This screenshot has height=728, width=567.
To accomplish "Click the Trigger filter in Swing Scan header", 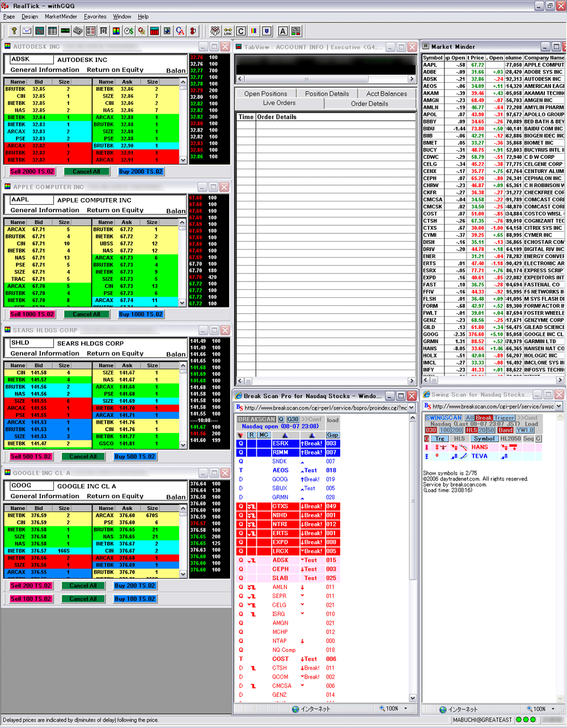I will [504, 418].
